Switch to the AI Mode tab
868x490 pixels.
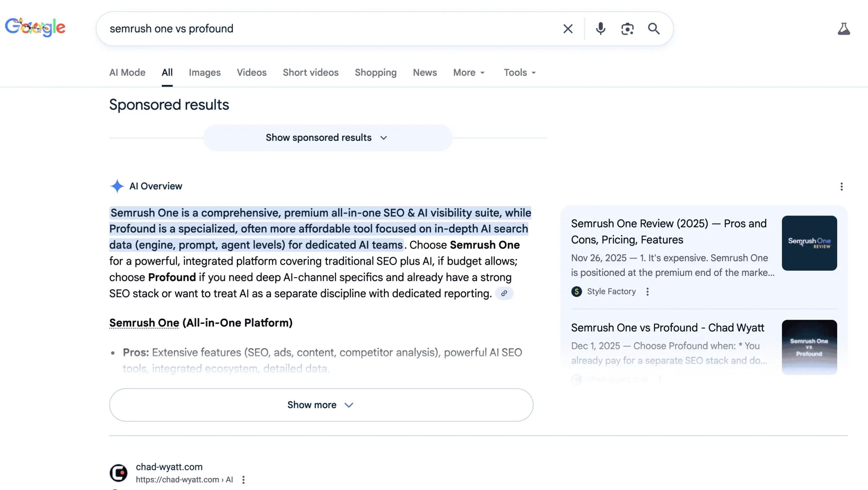127,73
